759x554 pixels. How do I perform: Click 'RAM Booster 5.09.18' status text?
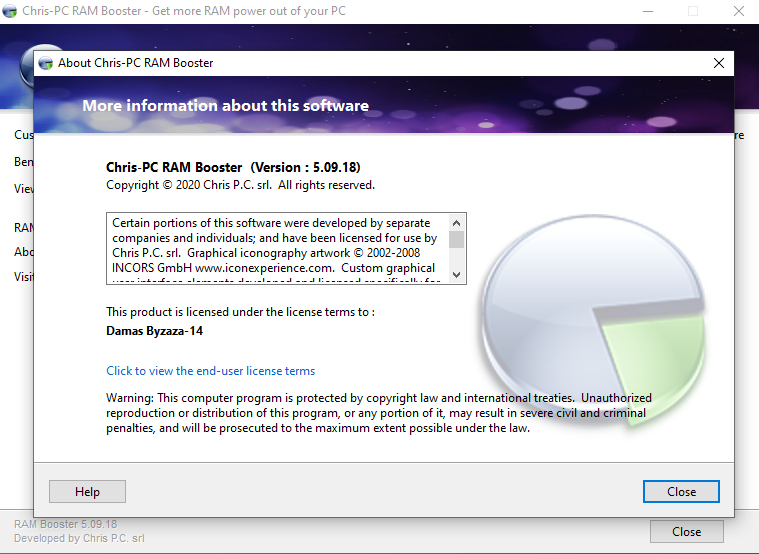[65, 524]
